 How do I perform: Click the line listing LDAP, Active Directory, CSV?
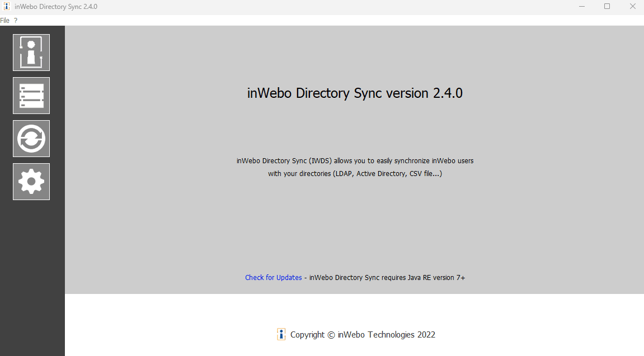tap(355, 173)
